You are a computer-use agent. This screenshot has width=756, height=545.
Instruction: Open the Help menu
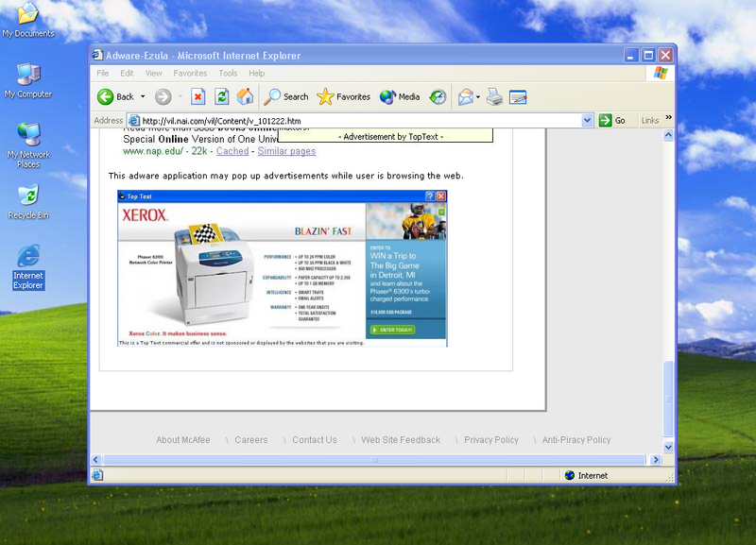coord(256,74)
